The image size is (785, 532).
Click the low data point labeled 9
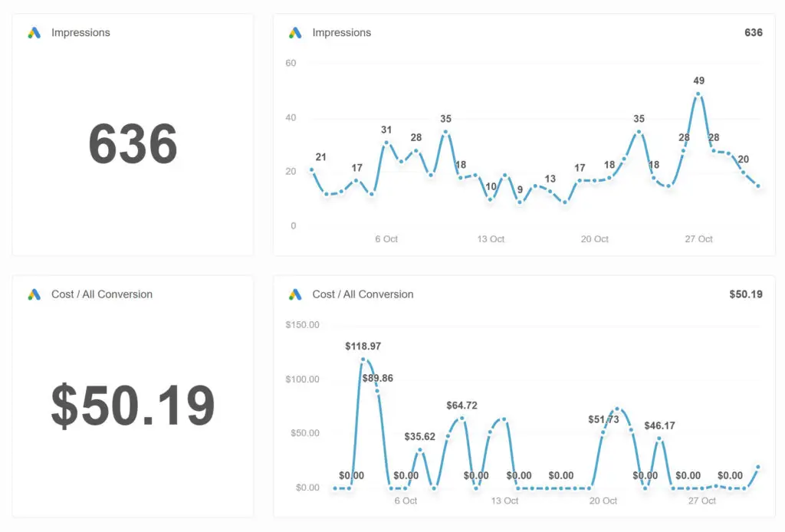pyautogui.click(x=520, y=202)
